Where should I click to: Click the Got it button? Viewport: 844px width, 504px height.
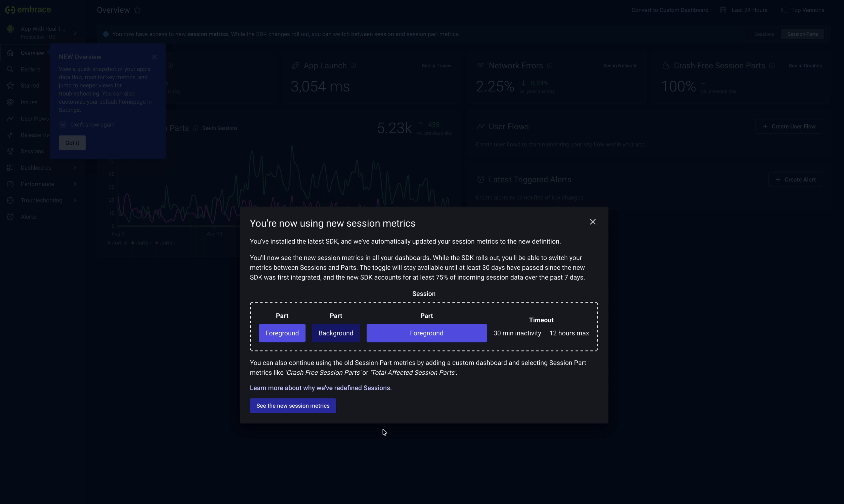72,143
